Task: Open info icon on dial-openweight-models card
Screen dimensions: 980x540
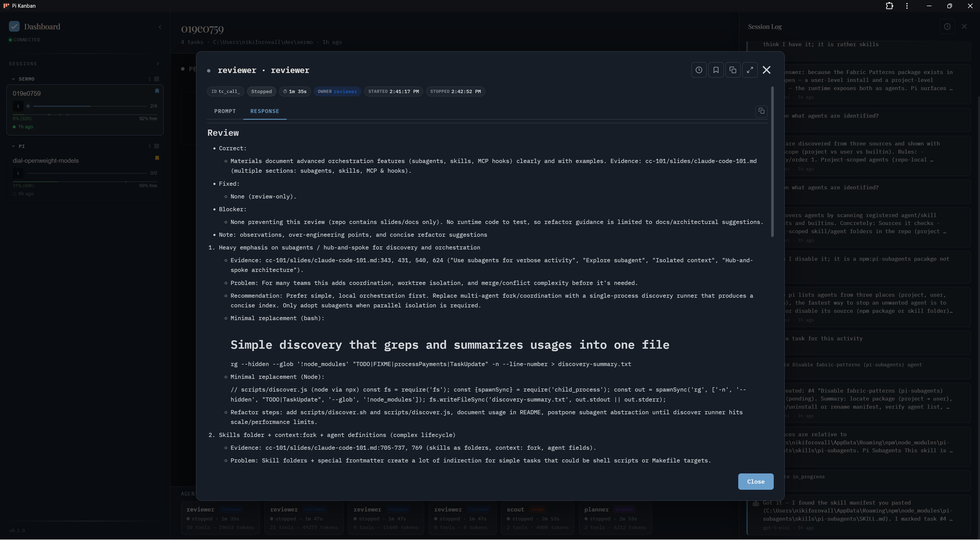Action: [18, 174]
